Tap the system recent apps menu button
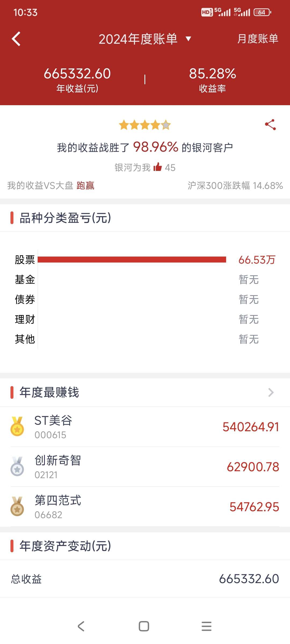The image size is (290, 644). (x=206, y=626)
